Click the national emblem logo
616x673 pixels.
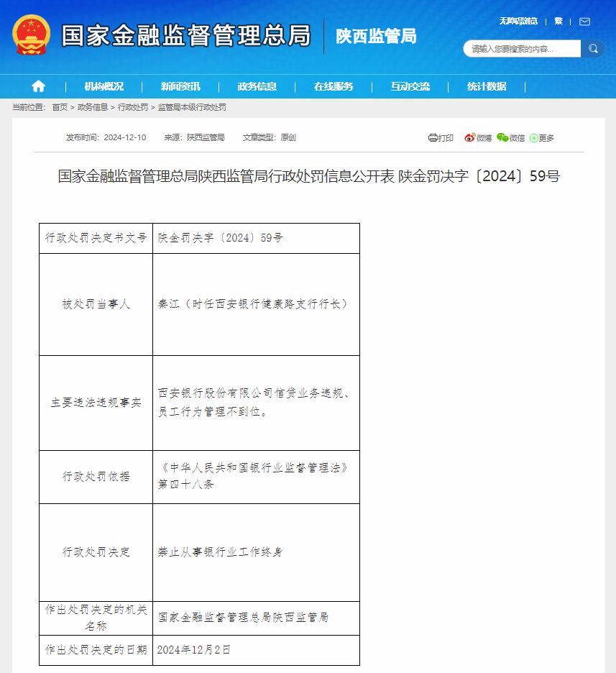32,35
